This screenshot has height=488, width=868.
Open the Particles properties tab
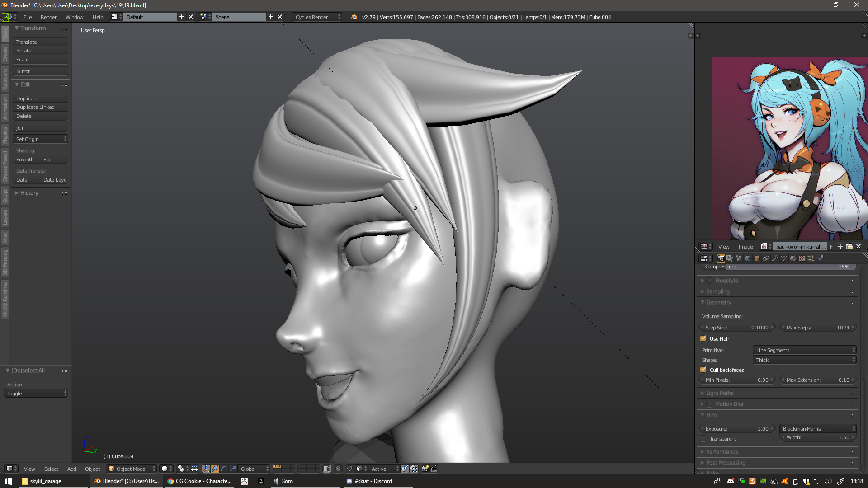(811, 258)
